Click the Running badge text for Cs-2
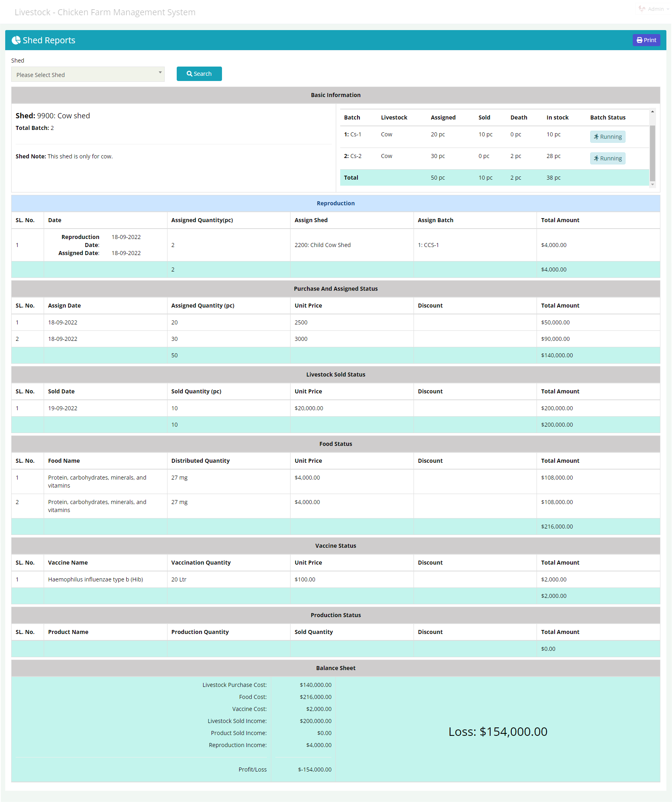 (x=611, y=158)
